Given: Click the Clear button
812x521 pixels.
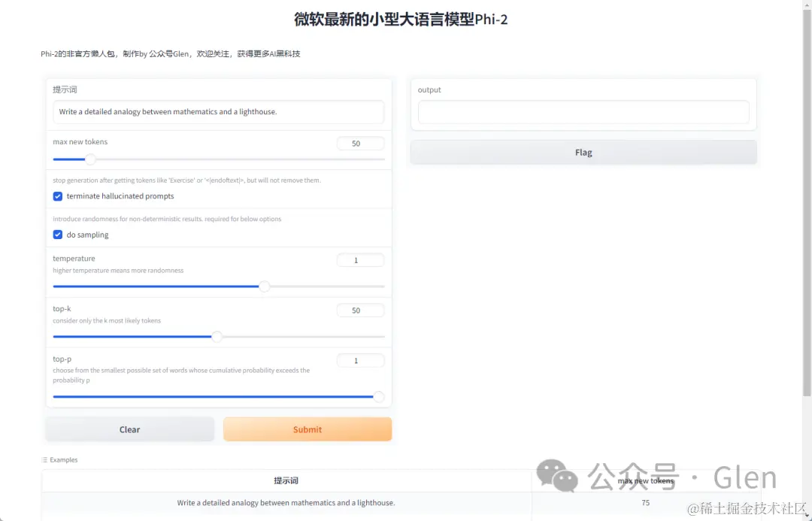Looking at the screenshot, I should [129, 429].
